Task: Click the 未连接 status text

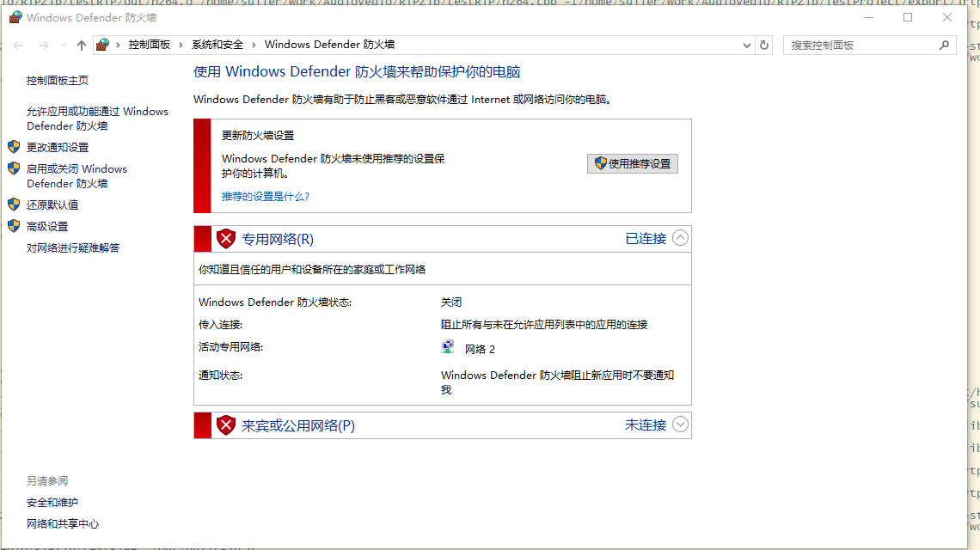Action: coord(646,425)
